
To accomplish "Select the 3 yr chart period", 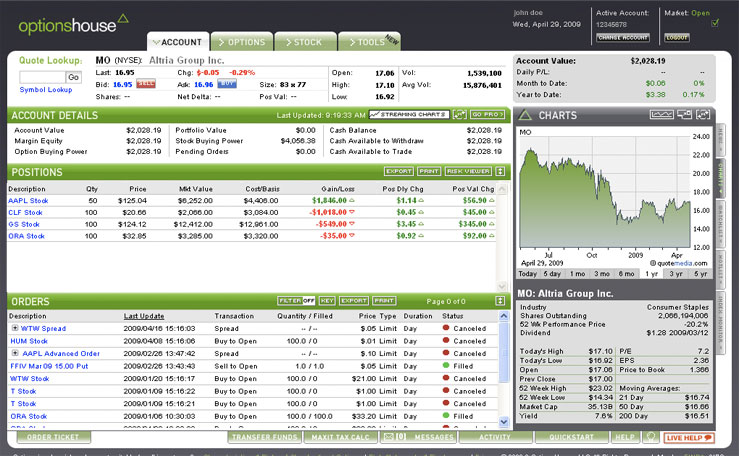I will pyautogui.click(x=676, y=274).
